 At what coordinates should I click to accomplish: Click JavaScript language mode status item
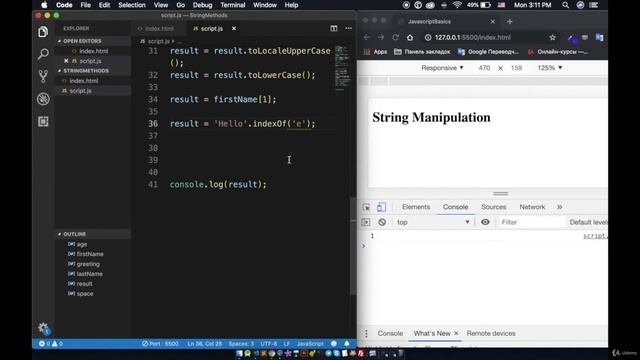tap(310, 344)
